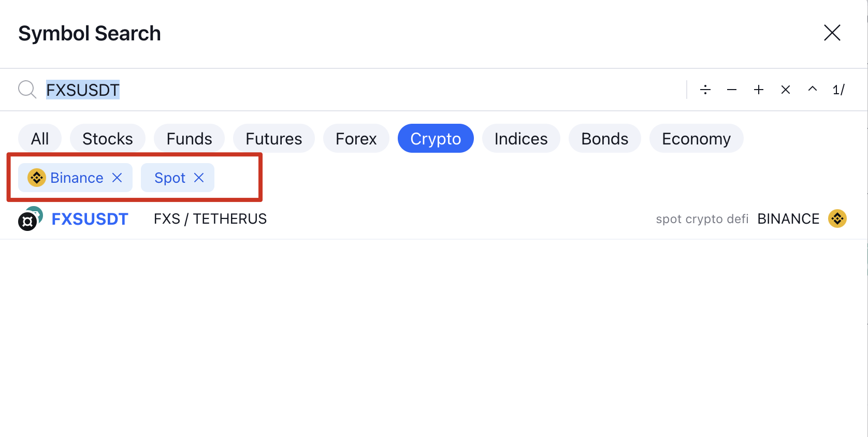Click the multiply operator icon
This screenshot has width=868, height=437.
786,90
